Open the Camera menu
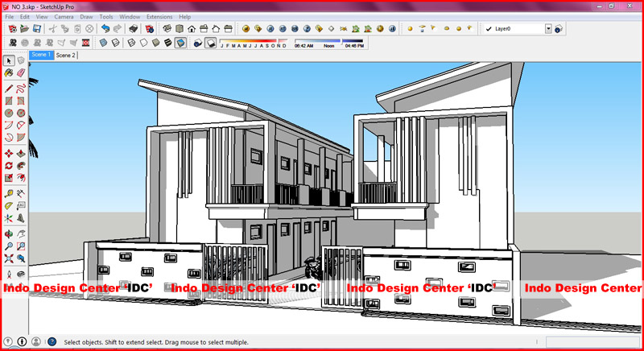 64,17
